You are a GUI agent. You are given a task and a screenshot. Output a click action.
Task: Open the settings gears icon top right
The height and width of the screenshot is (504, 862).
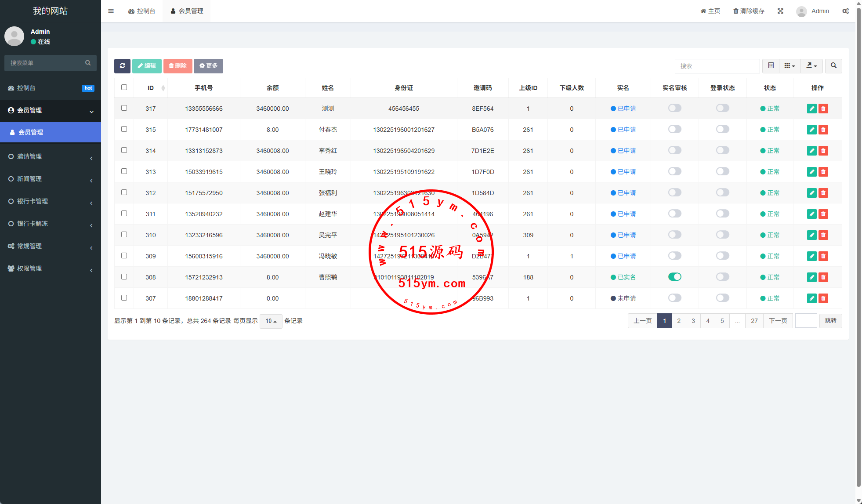pos(845,11)
